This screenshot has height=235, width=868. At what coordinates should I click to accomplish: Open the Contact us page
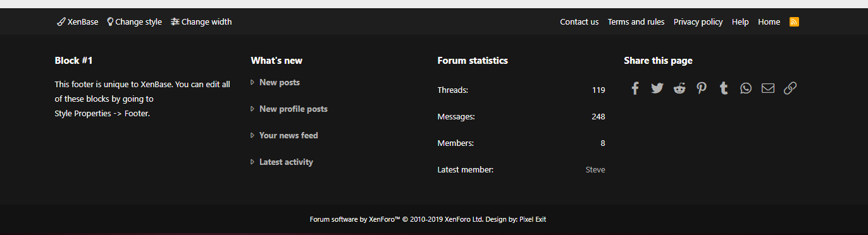[579, 21]
